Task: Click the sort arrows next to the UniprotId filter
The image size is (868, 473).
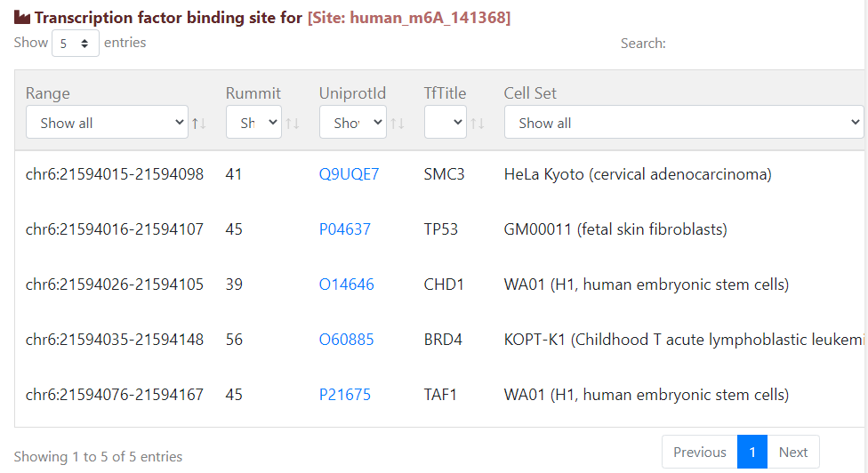Action: [398, 124]
